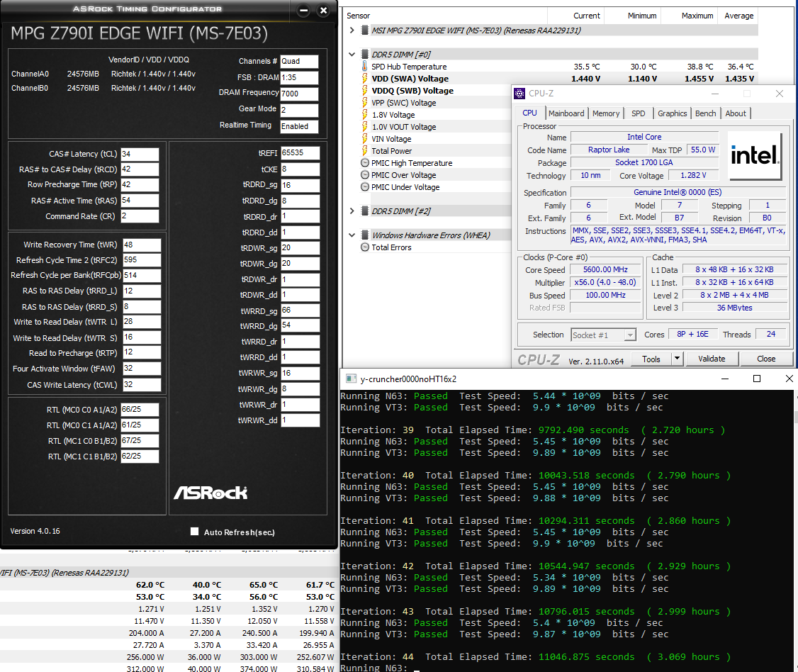This screenshot has width=798, height=672.
Task: Open the Bench tab in CPU-Z
Action: [705, 113]
